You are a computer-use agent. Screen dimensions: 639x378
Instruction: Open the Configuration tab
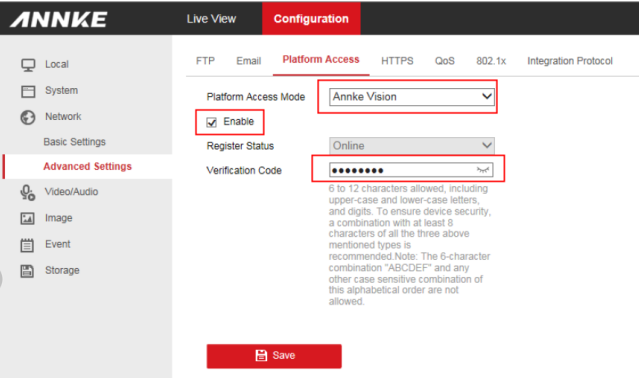click(311, 19)
